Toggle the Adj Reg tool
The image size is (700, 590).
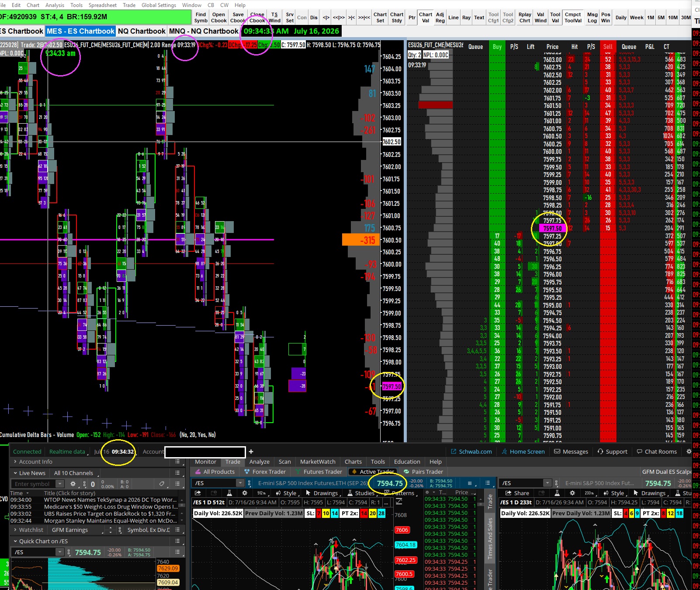(x=440, y=17)
